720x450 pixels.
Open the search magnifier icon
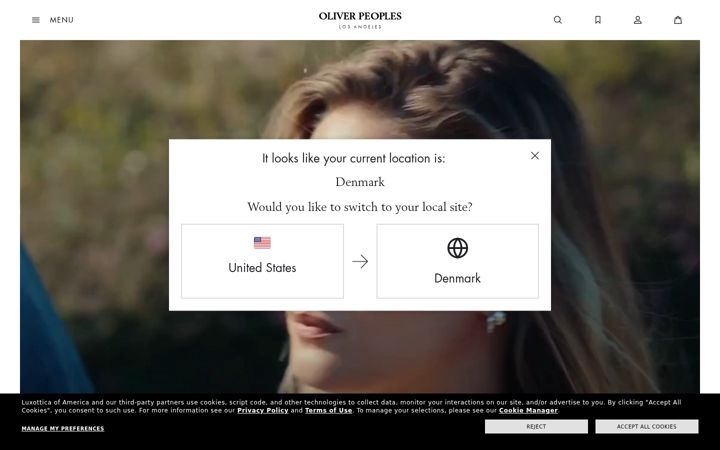coord(557,20)
